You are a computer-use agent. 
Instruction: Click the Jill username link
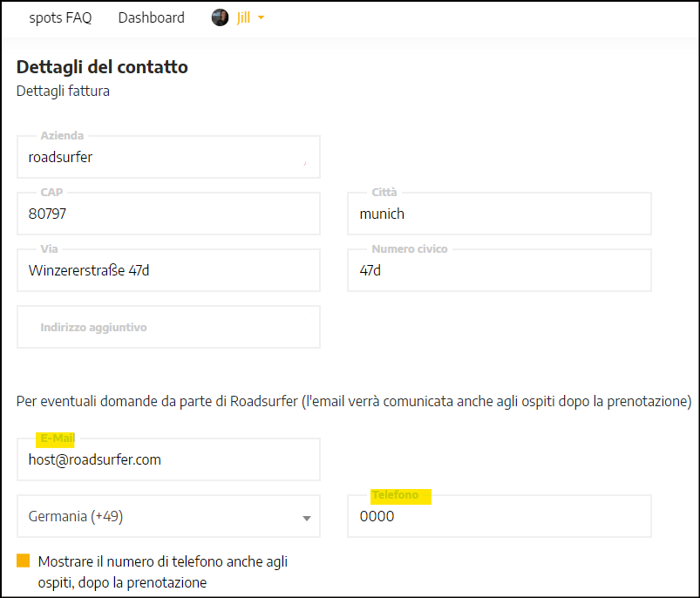243,17
